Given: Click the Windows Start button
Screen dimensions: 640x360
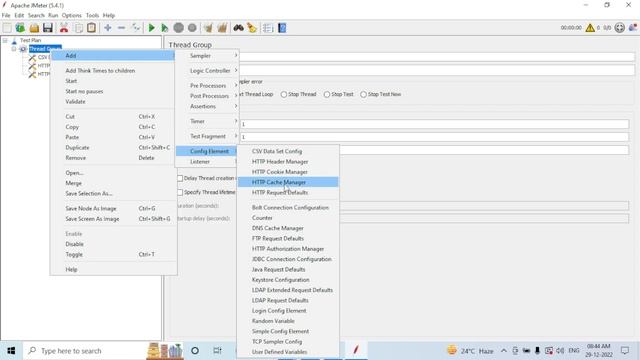Looking at the screenshot, I should click(x=11, y=351).
